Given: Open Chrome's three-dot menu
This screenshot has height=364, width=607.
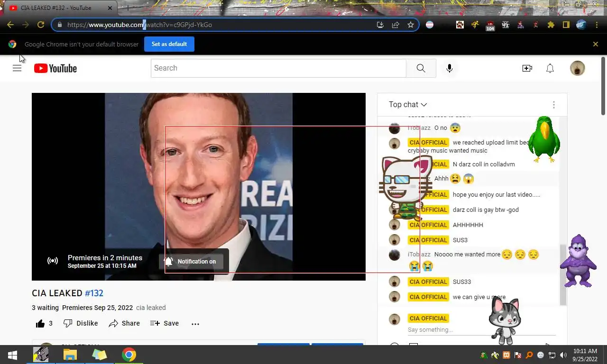Looking at the screenshot, I should (x=597, y=25).
